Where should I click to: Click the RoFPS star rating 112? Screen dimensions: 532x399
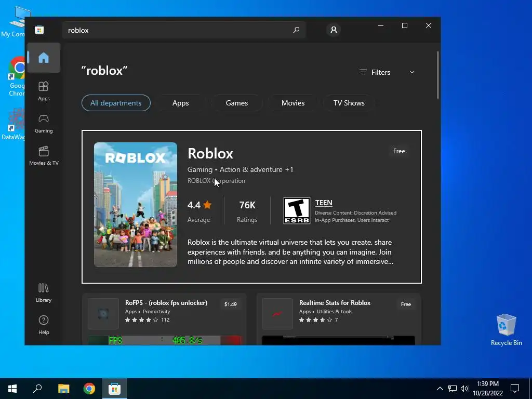147,320
